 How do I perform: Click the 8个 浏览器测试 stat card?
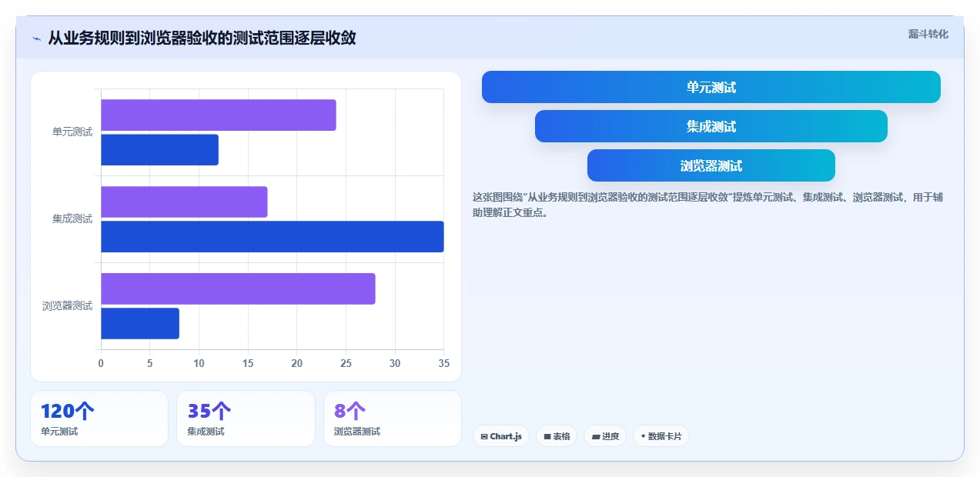pyautogui.click(x=393, y=419)
